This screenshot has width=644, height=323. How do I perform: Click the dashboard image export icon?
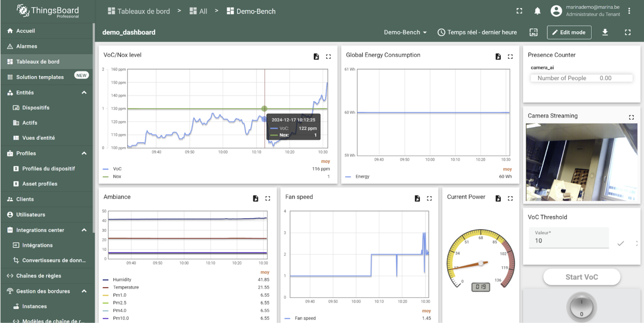tap(533, 32)
